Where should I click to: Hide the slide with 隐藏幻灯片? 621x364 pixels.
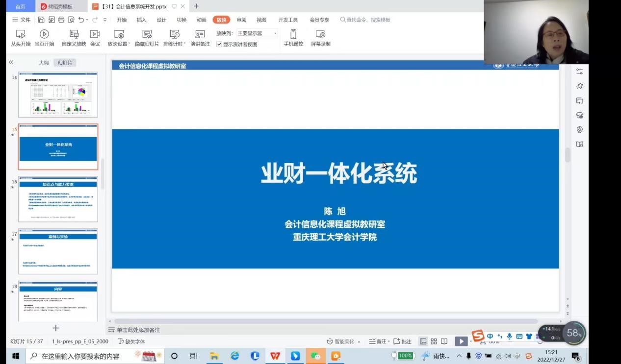coord(147,38)
